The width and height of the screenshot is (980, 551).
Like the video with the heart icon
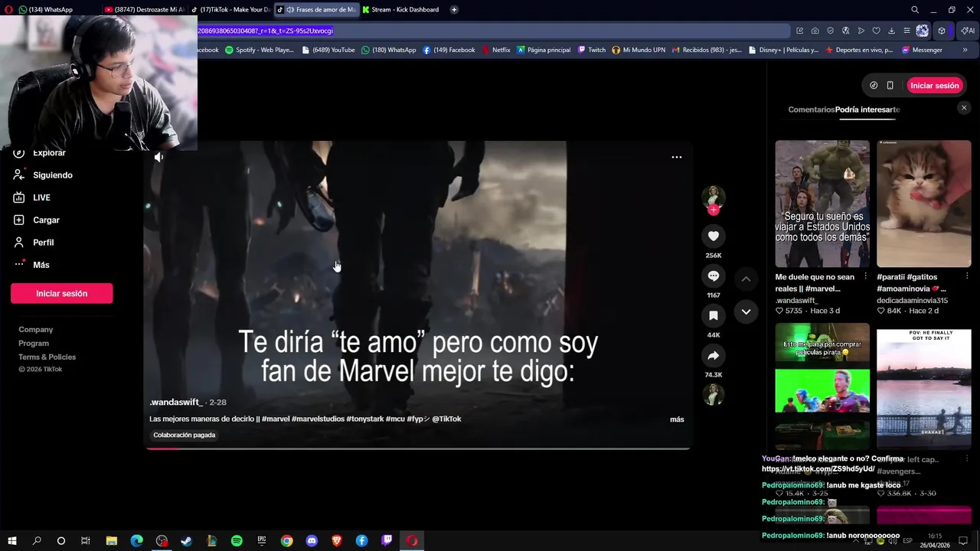coord(714,236)
